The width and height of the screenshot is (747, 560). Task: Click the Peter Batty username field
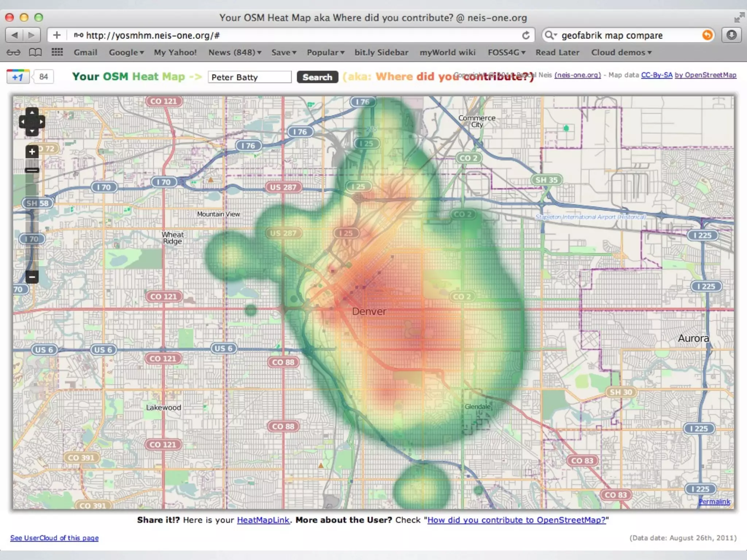click(x=249, y=77)
